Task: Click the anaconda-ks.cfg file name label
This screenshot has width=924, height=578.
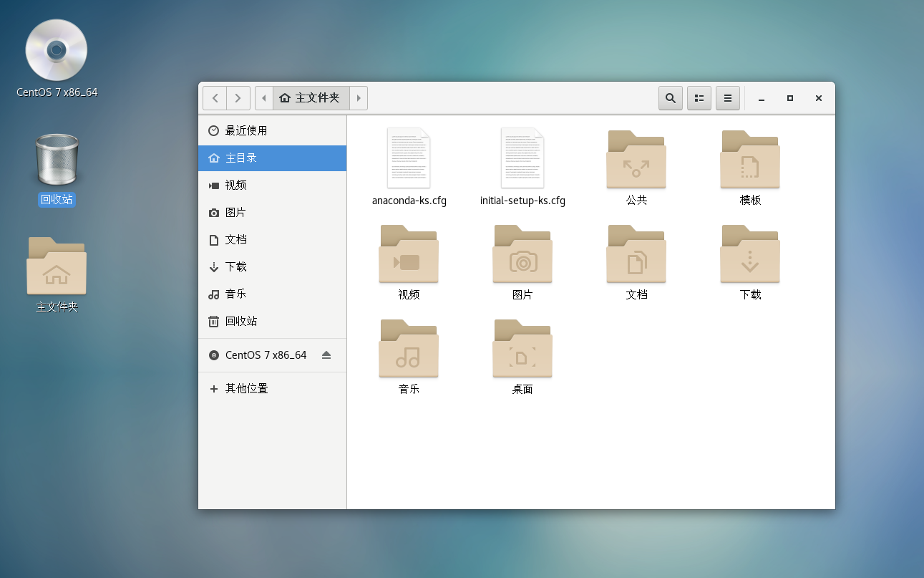Action: (x=409, y=201)
